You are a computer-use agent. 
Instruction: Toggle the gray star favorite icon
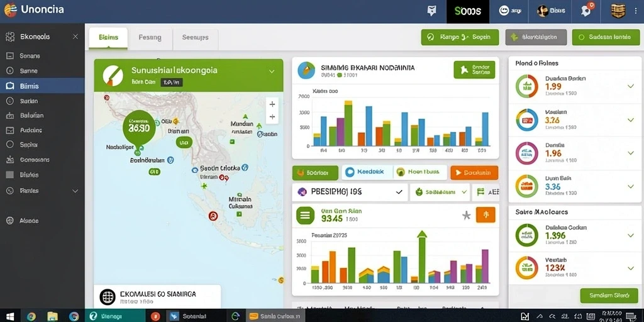coord(466,215)
